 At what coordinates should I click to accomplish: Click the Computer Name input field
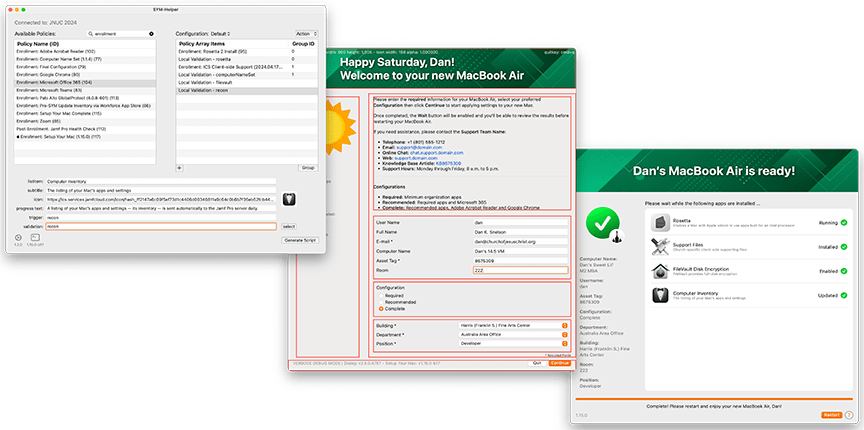pyautogui.click(x=520, y=251)
